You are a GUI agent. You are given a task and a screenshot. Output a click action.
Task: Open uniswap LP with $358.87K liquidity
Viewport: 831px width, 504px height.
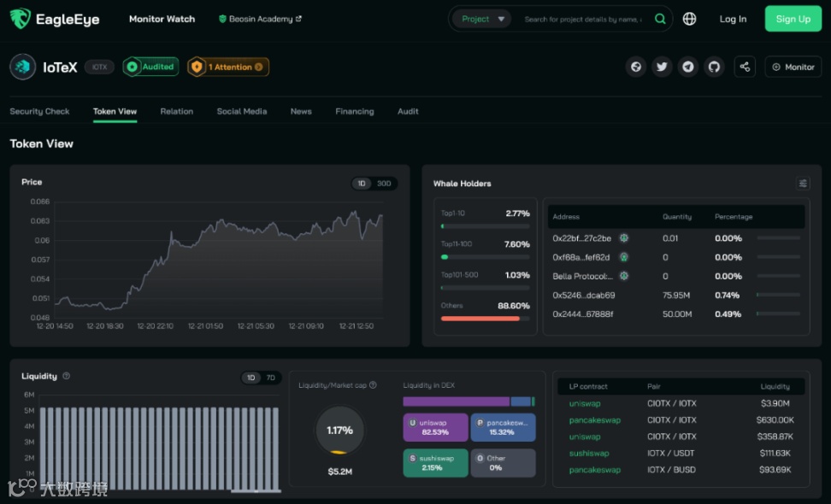click(585, 437)
